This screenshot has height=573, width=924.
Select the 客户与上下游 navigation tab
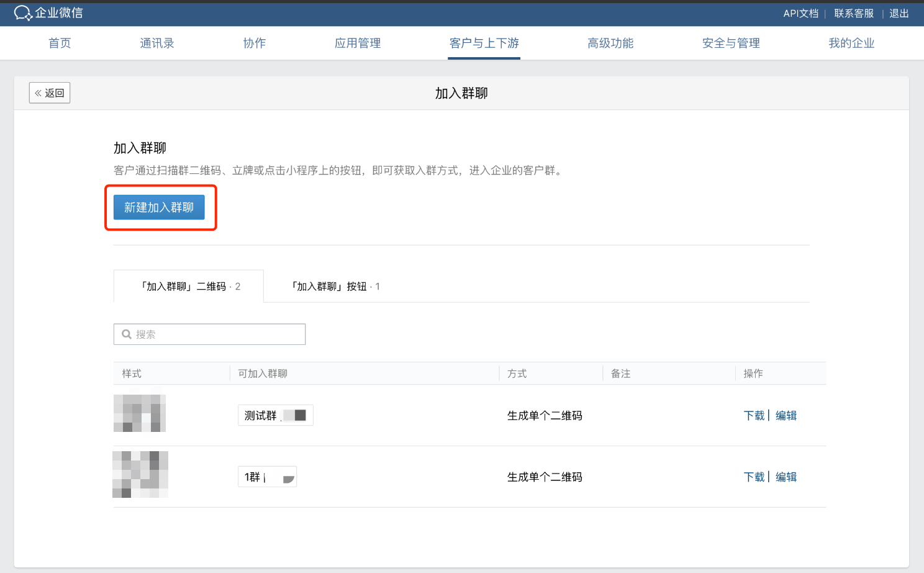484,43
